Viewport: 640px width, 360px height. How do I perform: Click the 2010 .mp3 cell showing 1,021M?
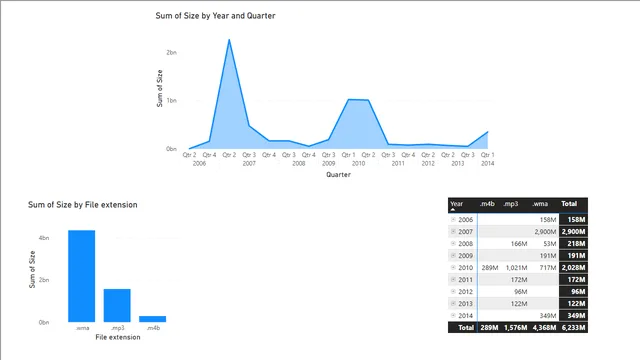tap(516, 268)
